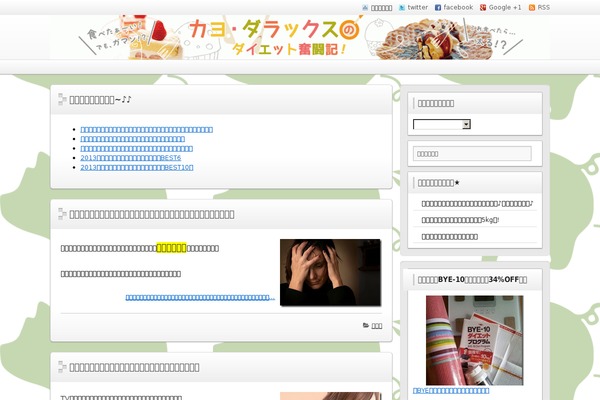Click the BYE-10 34%OFF sidebar heading
This screenshot has width=600, height=400.
[472, 279]
